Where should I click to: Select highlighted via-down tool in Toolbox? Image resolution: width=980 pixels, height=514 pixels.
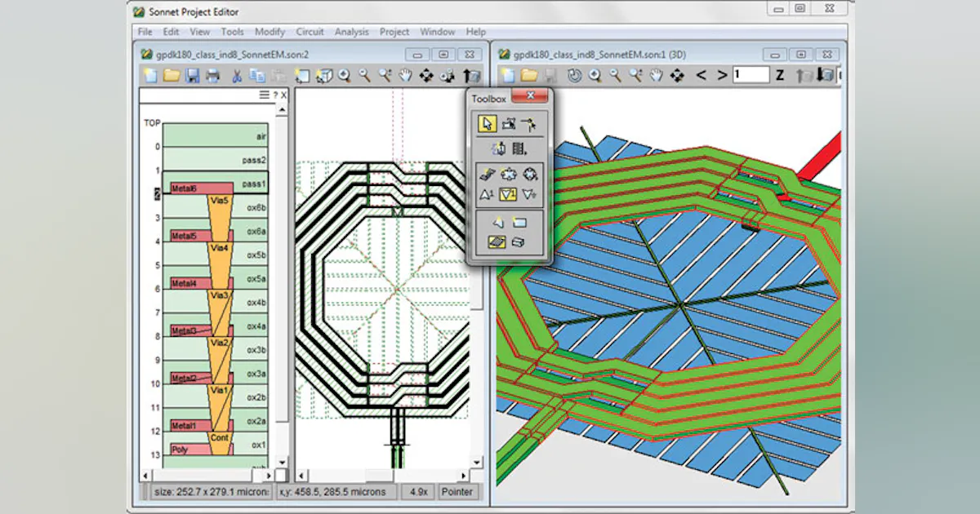pos(508,193)
